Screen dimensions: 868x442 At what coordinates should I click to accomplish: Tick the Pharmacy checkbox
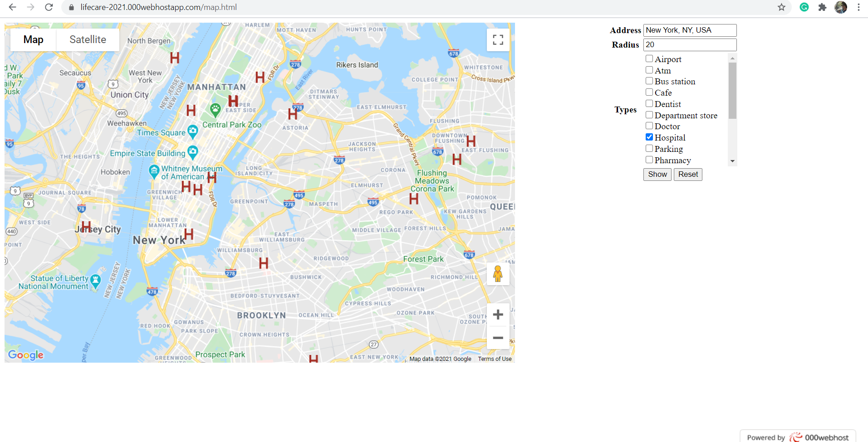[x=649, y=160]
